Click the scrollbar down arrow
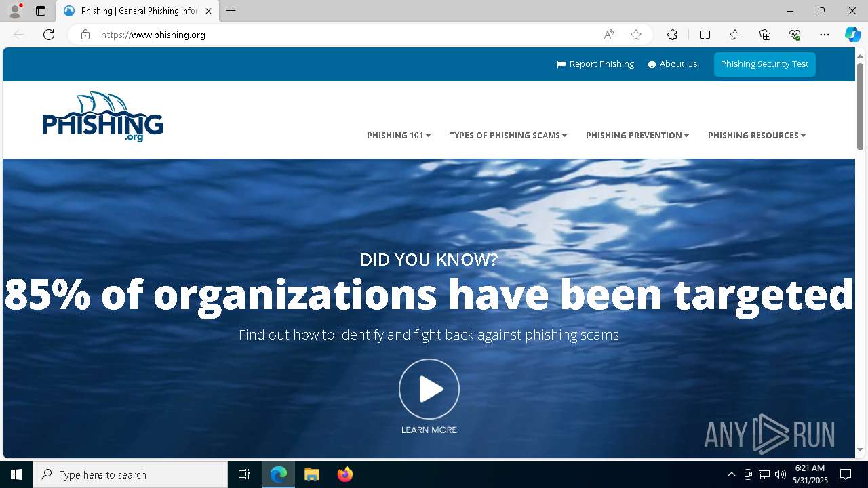Viewport: 868px width, 488px height. click(860, 449)
